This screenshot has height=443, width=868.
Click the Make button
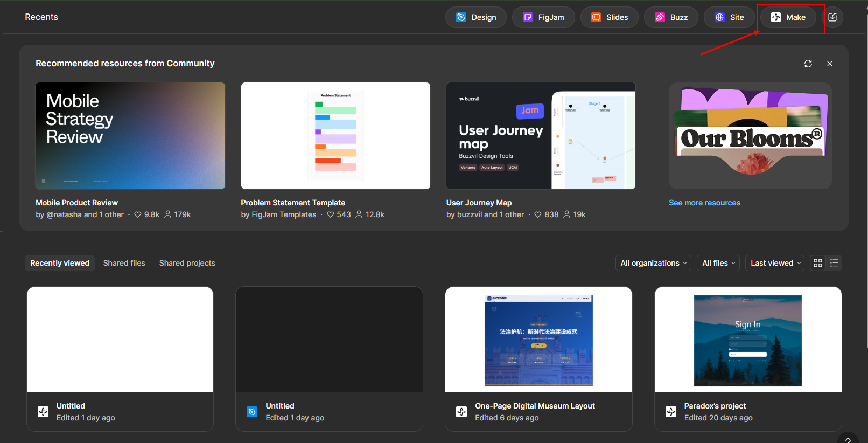pos(788,17)
